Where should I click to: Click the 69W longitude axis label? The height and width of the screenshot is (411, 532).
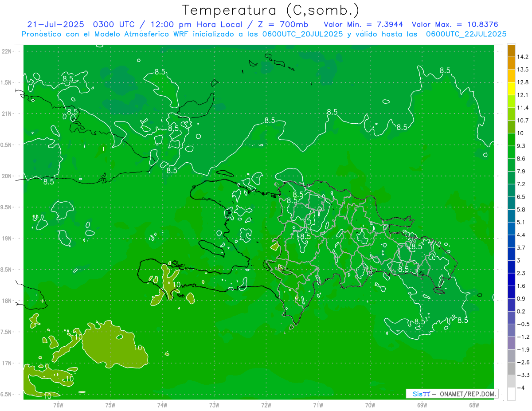coord(422,405)
